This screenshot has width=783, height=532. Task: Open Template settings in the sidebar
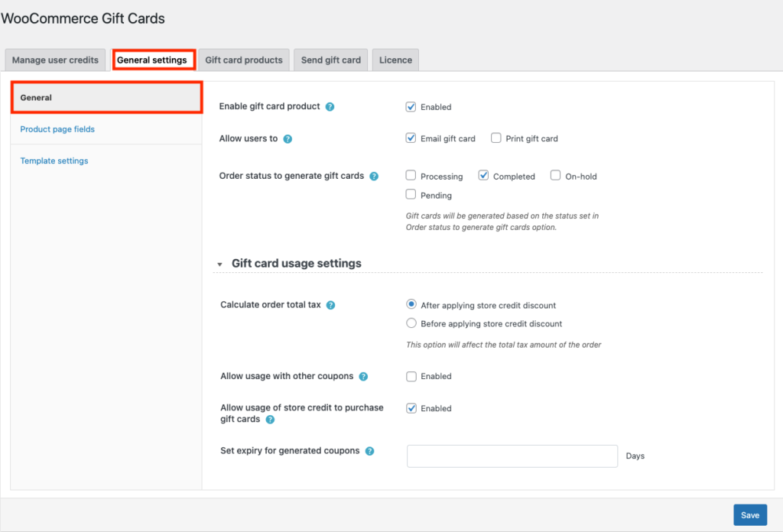tap(54, 161)
